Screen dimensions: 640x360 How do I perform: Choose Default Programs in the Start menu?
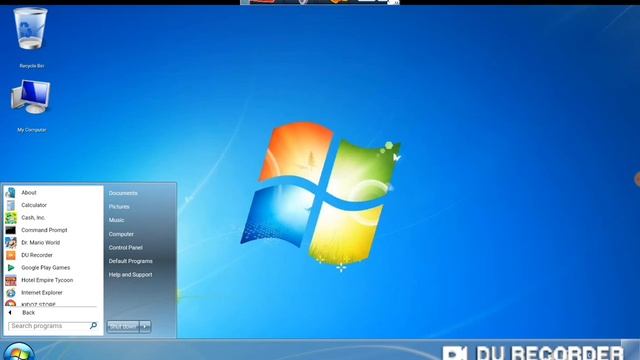tap(131, 261)
